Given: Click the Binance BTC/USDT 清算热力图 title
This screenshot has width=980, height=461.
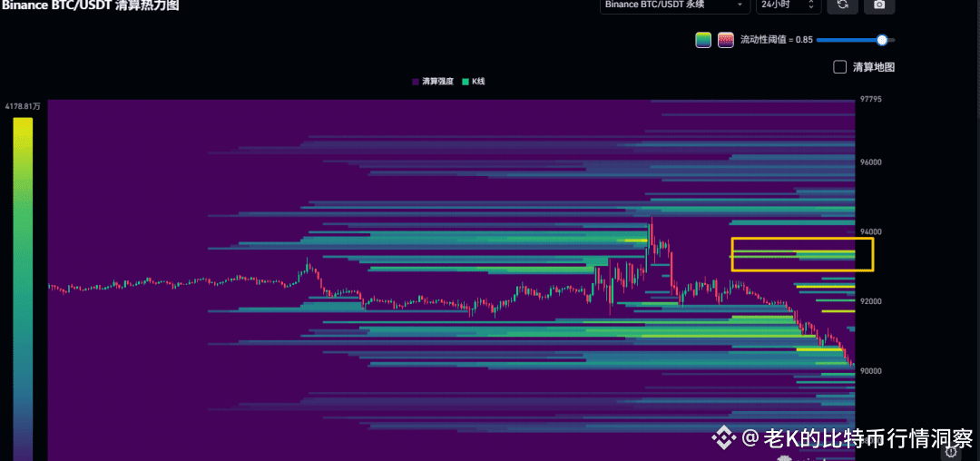Looking at the screenshot, I should [x=89, y=5].
